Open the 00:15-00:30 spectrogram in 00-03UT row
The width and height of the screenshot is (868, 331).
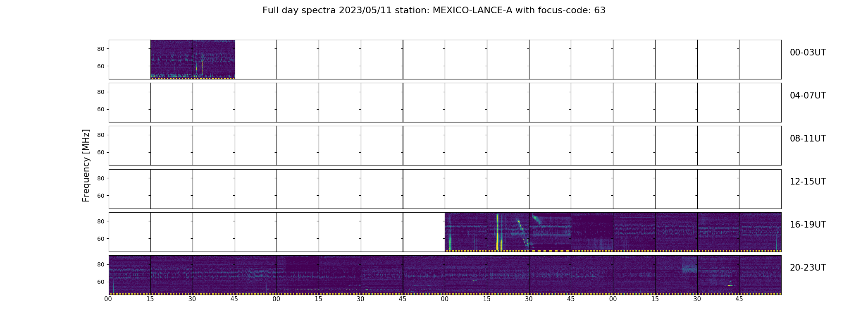pos(172,60)
